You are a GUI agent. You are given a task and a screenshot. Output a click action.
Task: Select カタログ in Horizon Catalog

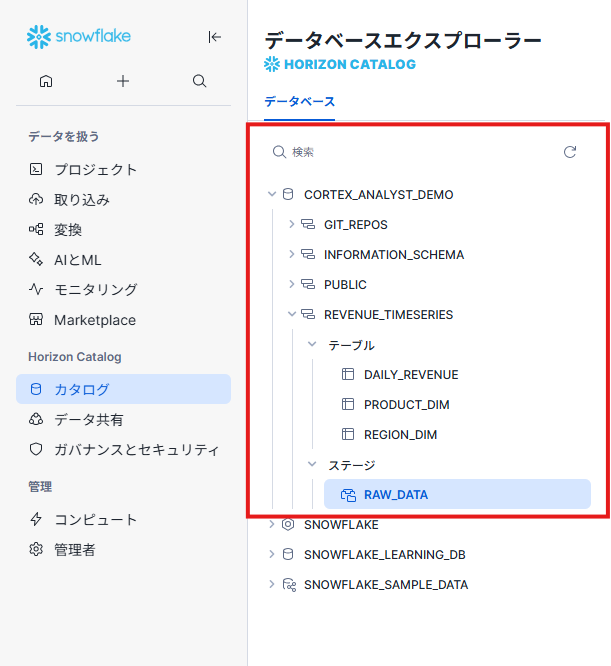[124, 389]
